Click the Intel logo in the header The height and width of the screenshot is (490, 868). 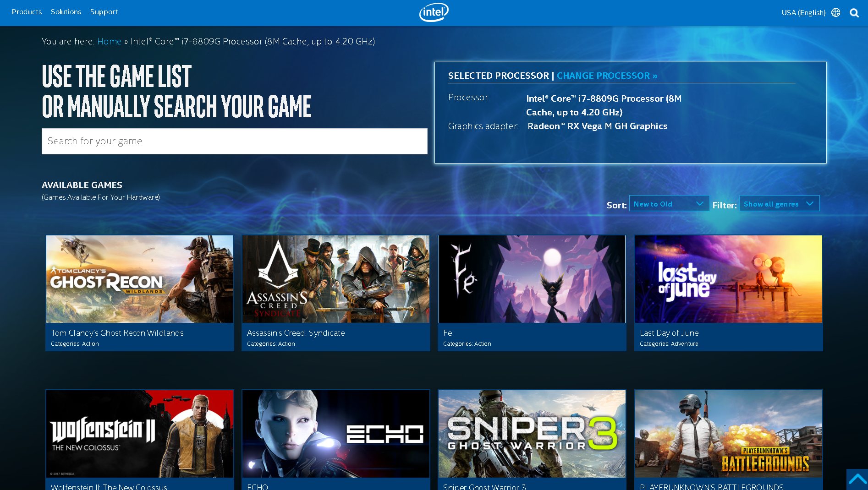[434, 12]
